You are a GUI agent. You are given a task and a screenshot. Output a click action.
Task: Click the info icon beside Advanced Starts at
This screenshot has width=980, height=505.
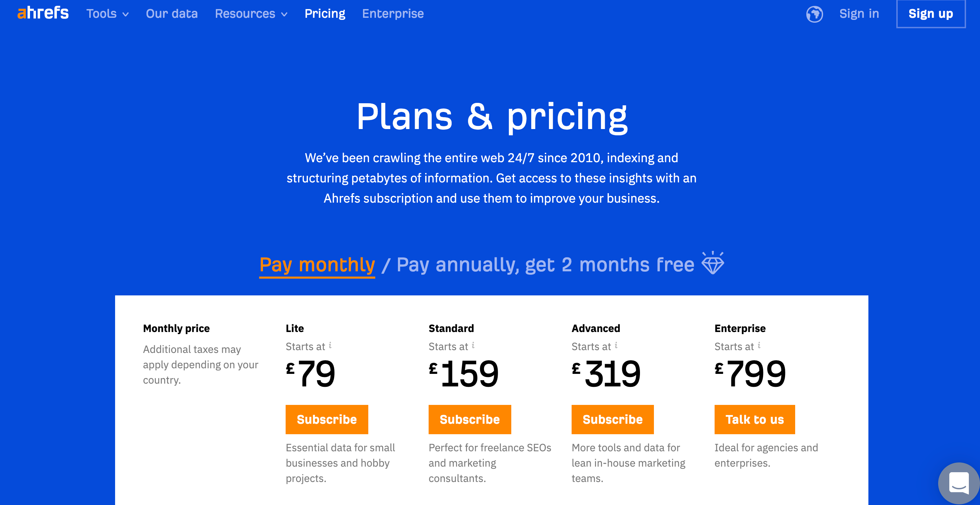(616, 345)
